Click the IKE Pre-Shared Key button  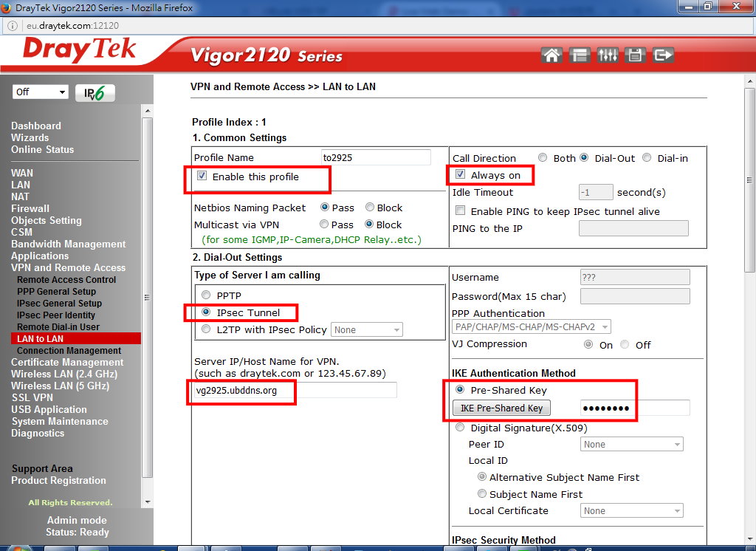pos(501,408)
